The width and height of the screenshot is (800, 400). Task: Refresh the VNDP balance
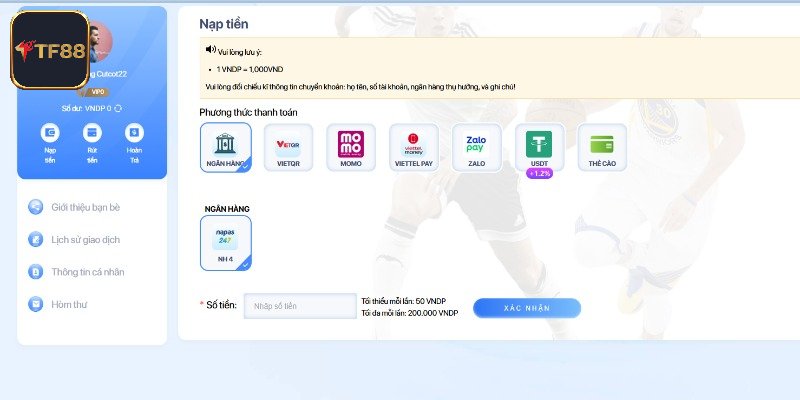click(118, 108)
